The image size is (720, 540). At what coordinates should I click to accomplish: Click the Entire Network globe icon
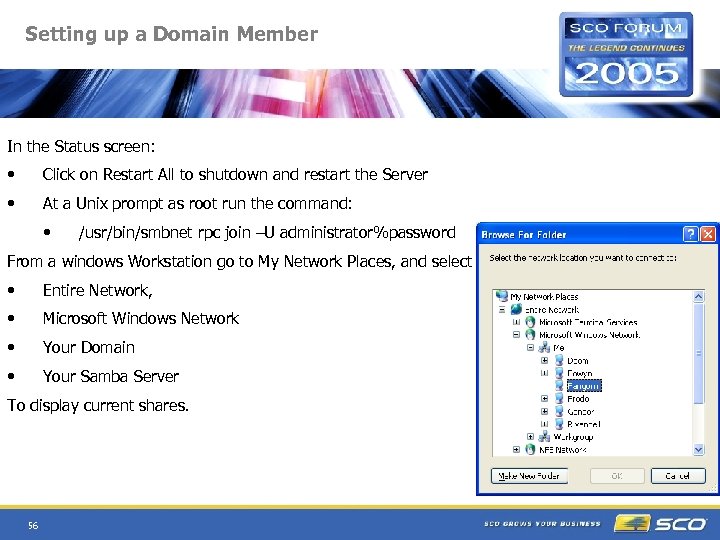(516, 309)
